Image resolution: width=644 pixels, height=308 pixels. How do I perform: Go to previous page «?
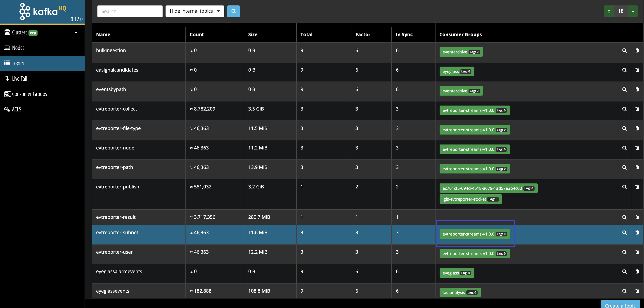coord(609,11)
